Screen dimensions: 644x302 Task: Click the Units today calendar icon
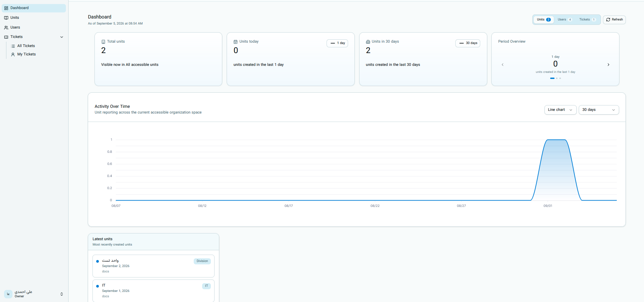[x=235, y=42]
